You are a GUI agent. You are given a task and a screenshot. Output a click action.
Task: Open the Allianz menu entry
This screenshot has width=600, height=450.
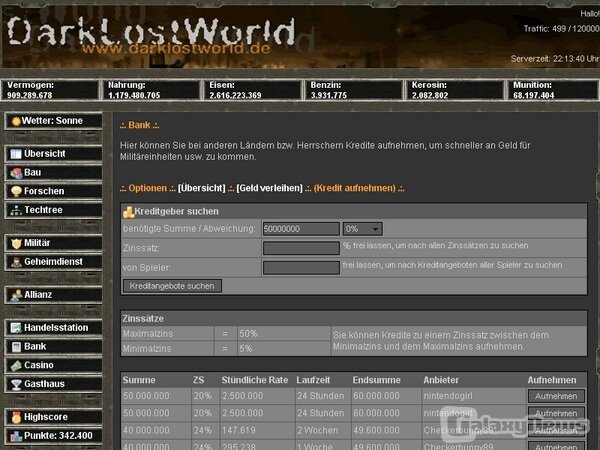pyautogui.click(x=54, y=295)
